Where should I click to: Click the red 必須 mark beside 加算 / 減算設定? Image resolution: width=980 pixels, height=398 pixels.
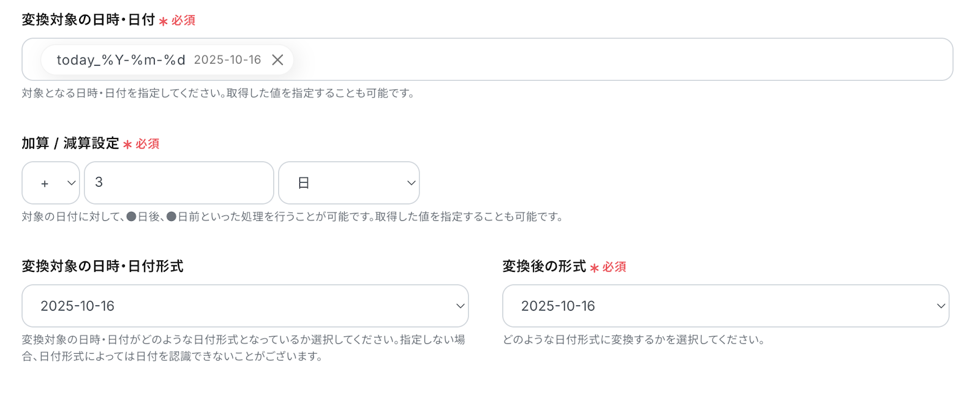[147, 144]
